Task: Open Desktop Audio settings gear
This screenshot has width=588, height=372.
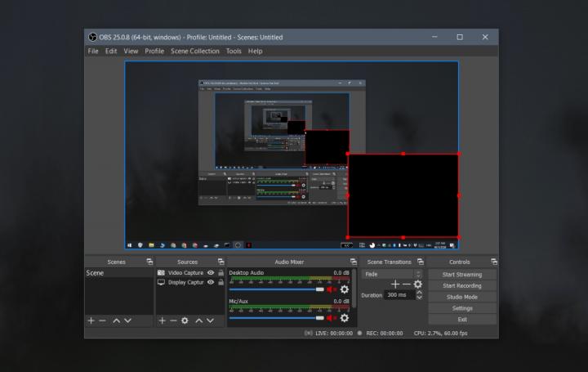Action: (345, 289)
